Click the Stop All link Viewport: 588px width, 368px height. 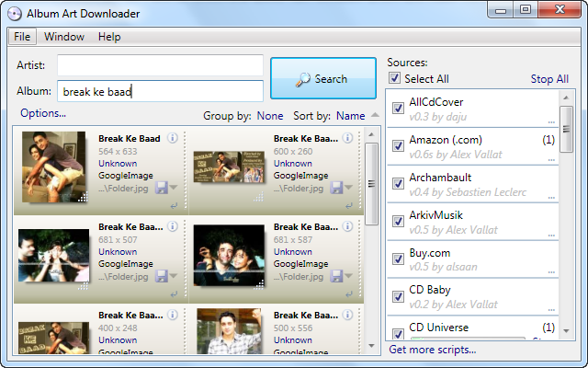tap(549, 79)
